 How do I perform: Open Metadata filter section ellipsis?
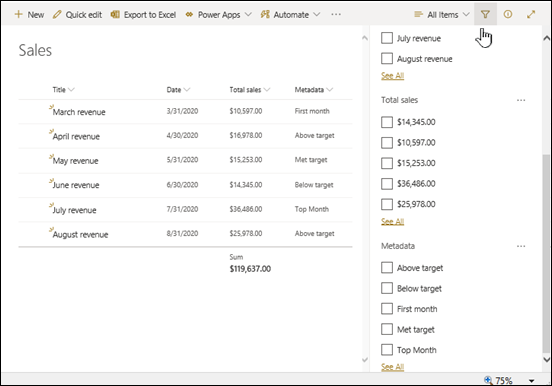(521, 246)
